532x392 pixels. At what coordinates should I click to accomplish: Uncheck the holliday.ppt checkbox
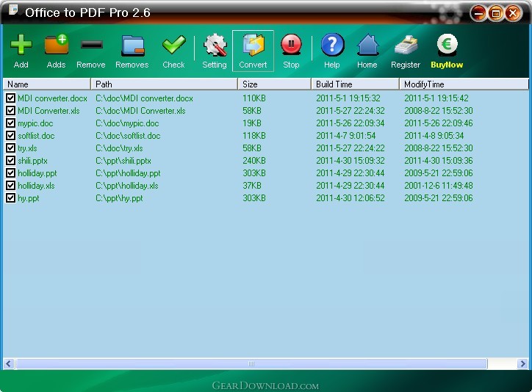pyautogui.click(x=10, y=173)
